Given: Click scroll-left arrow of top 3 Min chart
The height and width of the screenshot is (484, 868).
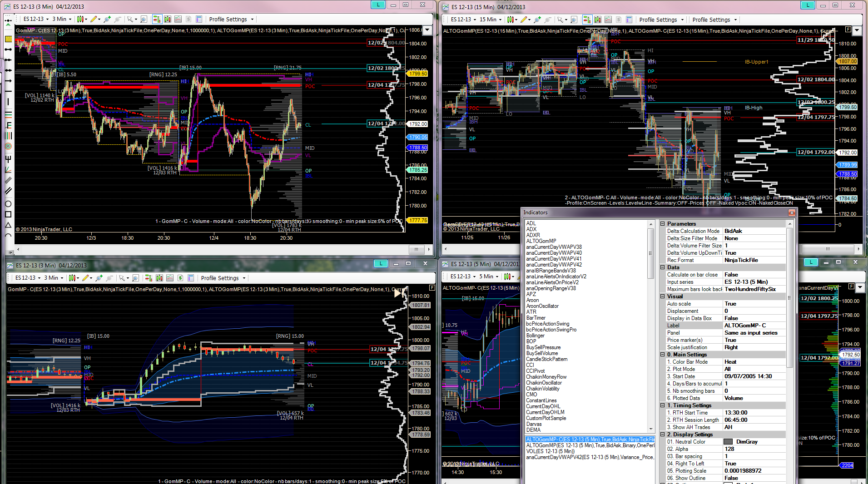Looking at the screenshot, I should click(18, 249).
